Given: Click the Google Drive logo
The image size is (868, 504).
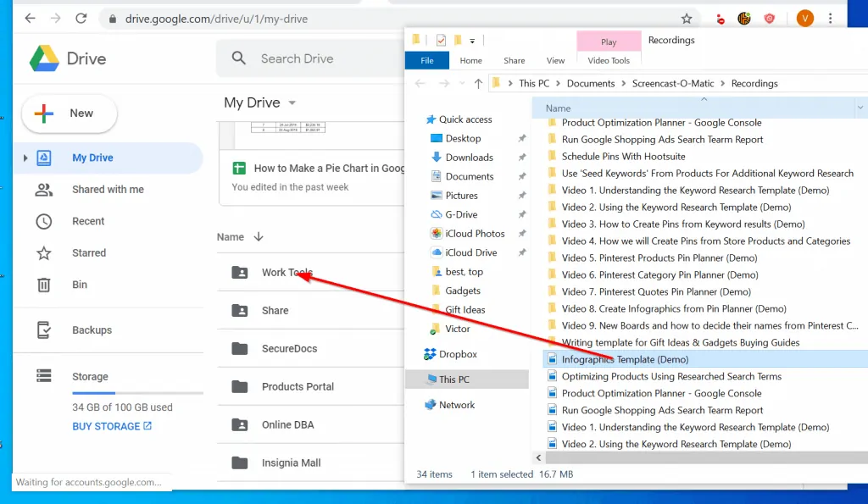Looking at the screenshot, I should (x=44, y=58).
